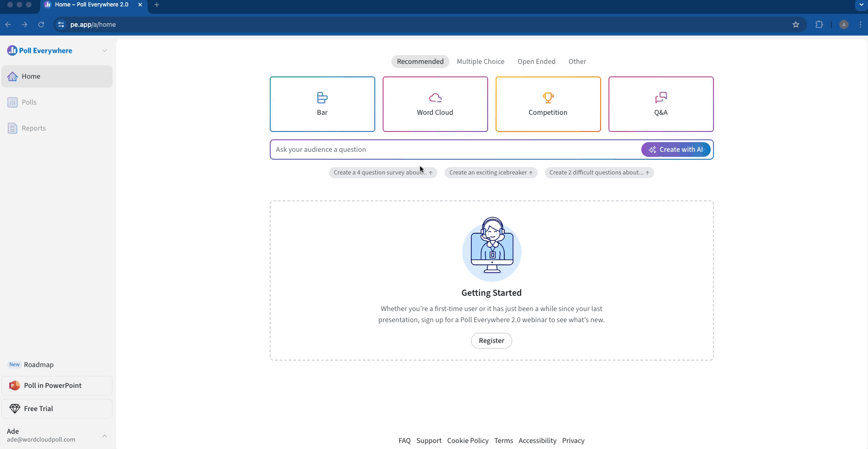868x449 pixels.
Task: Select the Recommended tab
Action: click(420, 62)
